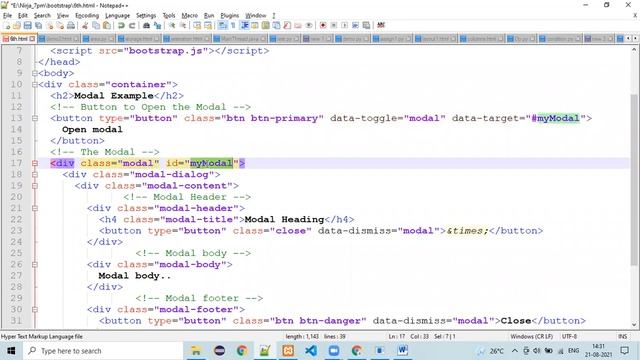Click the Print toolbar icon
Viewport: 640px width, 360px height.
pyautogui.click(x=71, y=25)
